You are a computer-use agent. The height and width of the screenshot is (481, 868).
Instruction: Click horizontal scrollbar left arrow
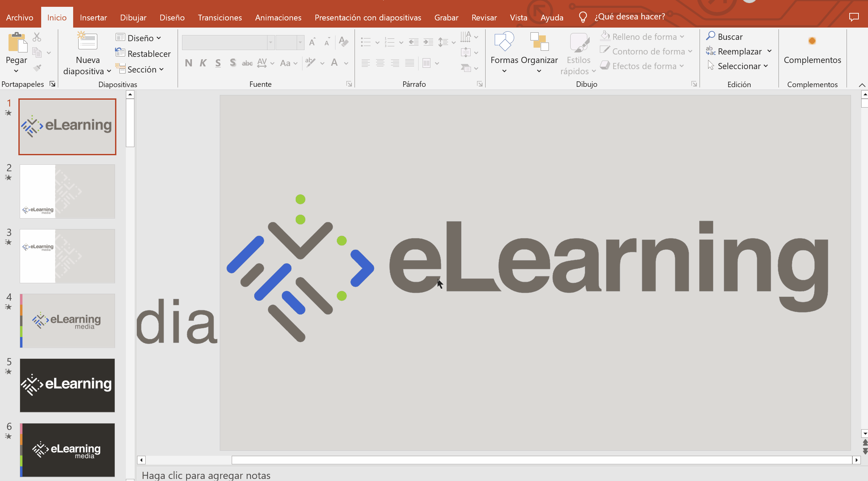[141, 460]
